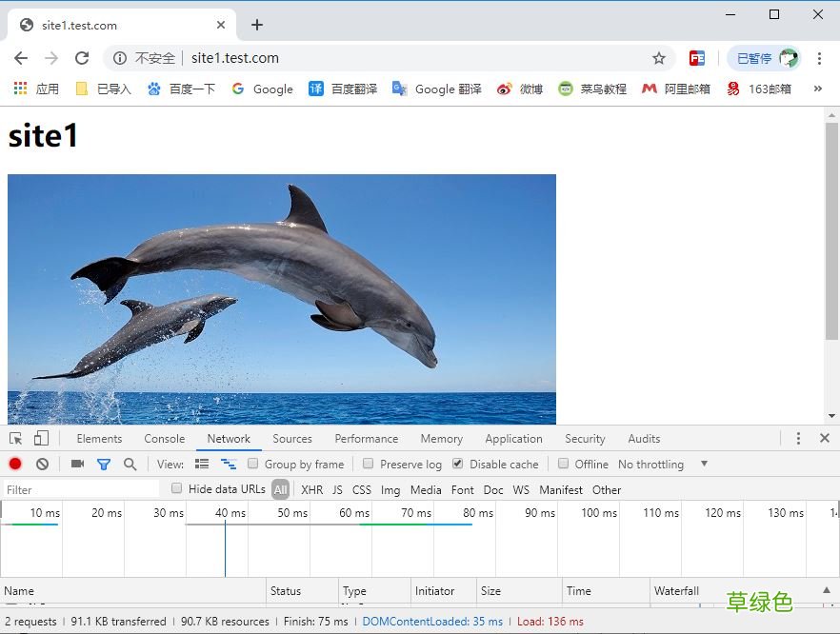Toggle the device toolbar icon
The height and width of the screenshot is (634, 840).
[x=41, y=439]
